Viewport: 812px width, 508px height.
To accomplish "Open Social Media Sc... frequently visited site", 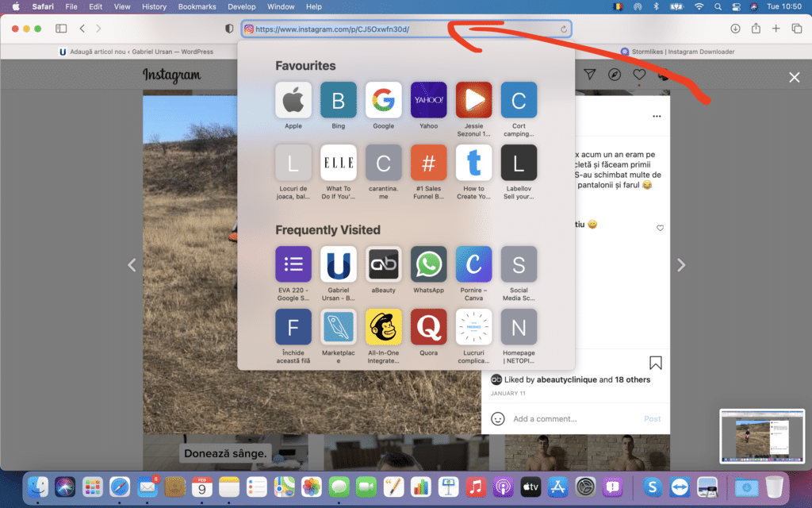I will (x=519, y=264).
